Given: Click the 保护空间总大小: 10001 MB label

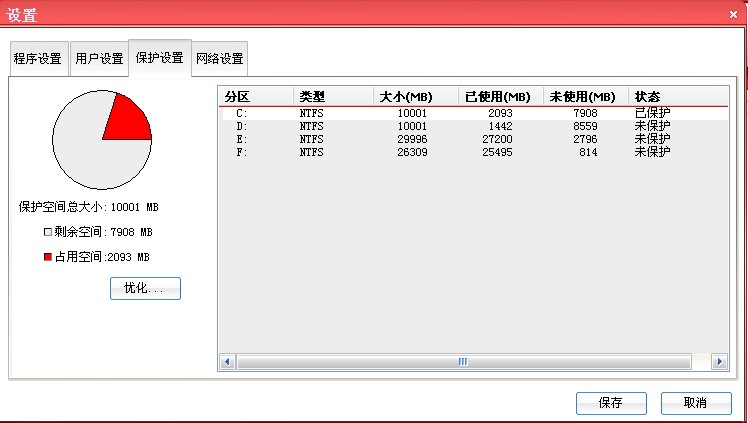Looking at the screenshot, I should 88,207.
